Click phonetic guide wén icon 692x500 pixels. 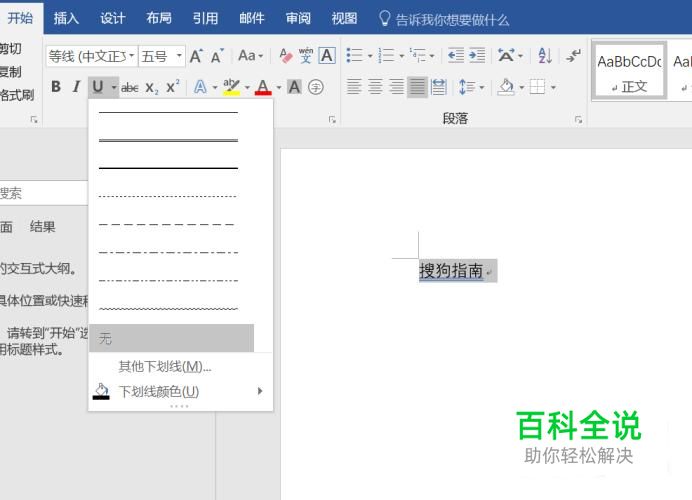[306, 56]
